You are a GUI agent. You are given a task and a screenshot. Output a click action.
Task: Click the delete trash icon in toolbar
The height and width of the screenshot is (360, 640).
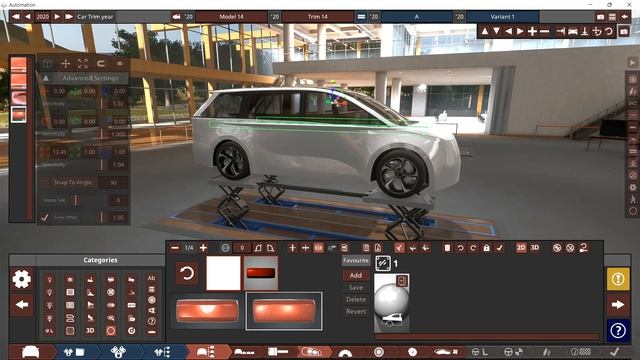[447, 248]
